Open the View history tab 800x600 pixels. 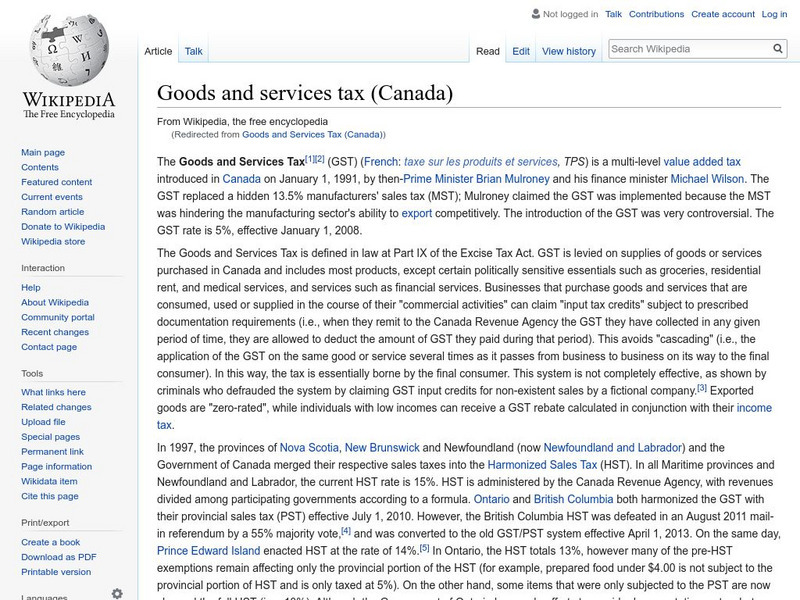[x=569, y=51]
